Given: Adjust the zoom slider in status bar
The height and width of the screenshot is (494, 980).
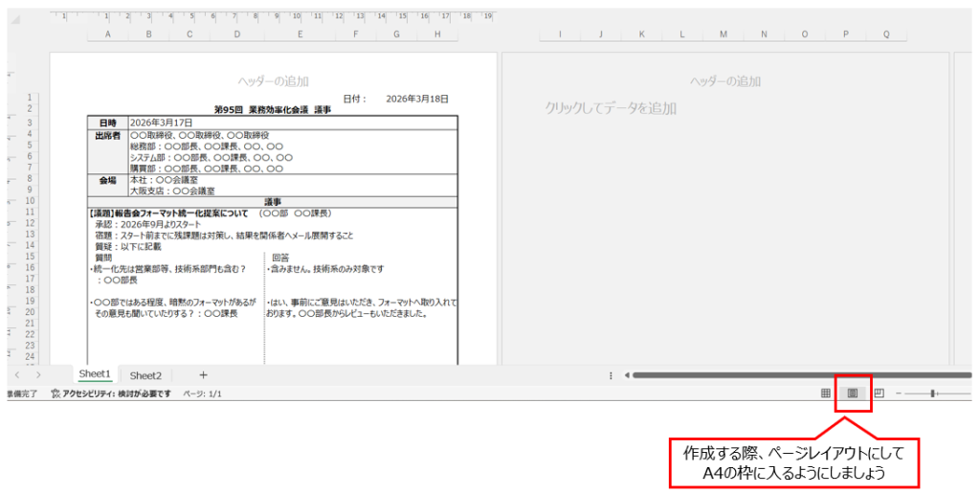Looking at the screenshot, I should (933, 393).
